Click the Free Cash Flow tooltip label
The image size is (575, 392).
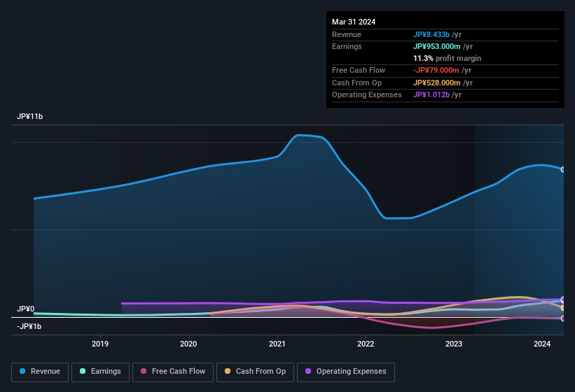point(359,70)
